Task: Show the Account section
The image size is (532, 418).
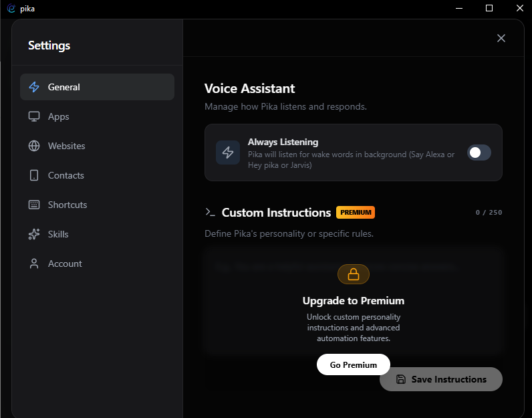Action: click(97, 264)
